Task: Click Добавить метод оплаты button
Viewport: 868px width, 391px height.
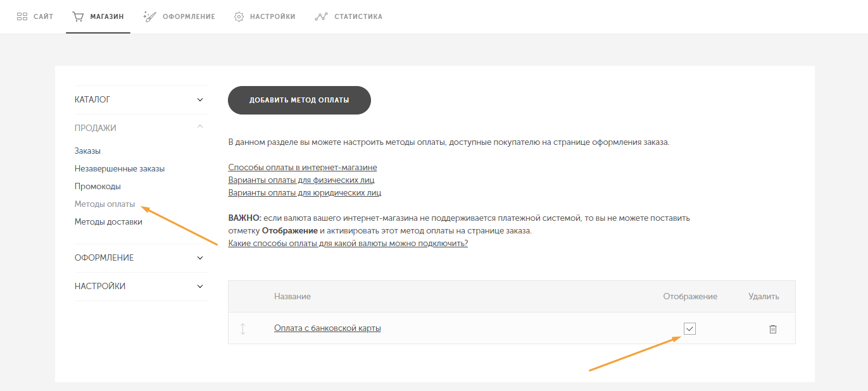Action: (x=299, y=100)
